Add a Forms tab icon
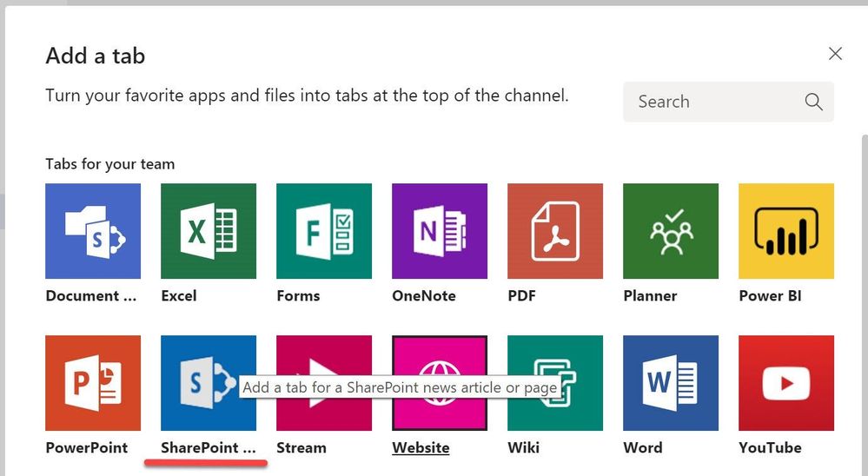This screenshot has width=868, height=476. point(324,231)
